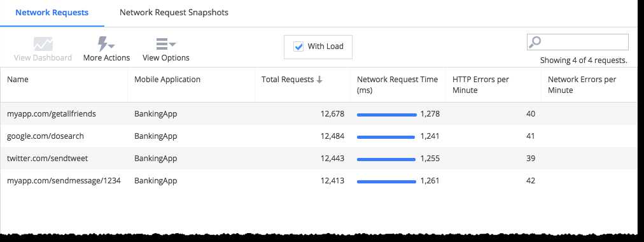Sort by Network Errors per Minute column

coord(582,85)
